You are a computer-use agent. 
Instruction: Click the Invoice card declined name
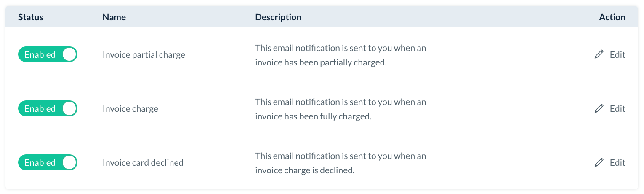(x=143, y=163)
